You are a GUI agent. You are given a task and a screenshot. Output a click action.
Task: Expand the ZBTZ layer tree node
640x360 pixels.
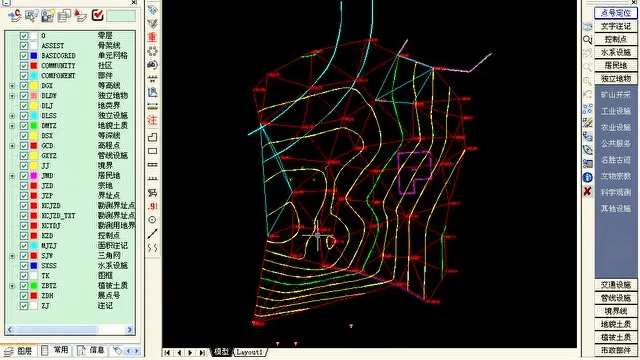tap(12, 286)
